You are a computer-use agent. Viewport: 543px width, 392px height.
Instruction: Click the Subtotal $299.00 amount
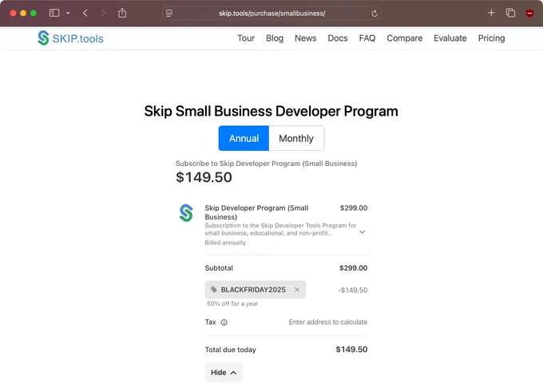pos(353,268)
